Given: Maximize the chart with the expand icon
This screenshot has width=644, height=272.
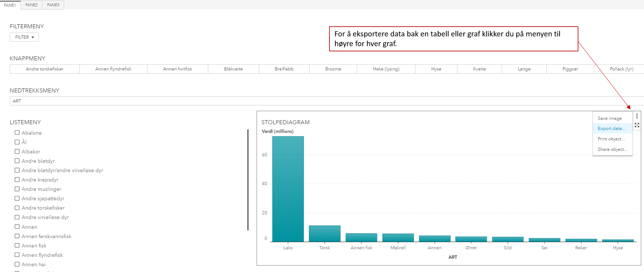Looking at the screenshot, I should click(x=637, y=125).
